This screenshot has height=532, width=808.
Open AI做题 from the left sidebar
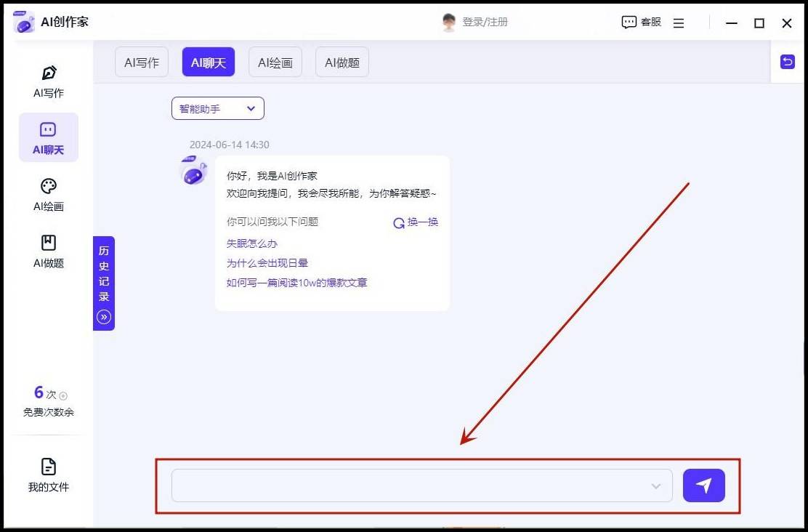tap(49, 251)
